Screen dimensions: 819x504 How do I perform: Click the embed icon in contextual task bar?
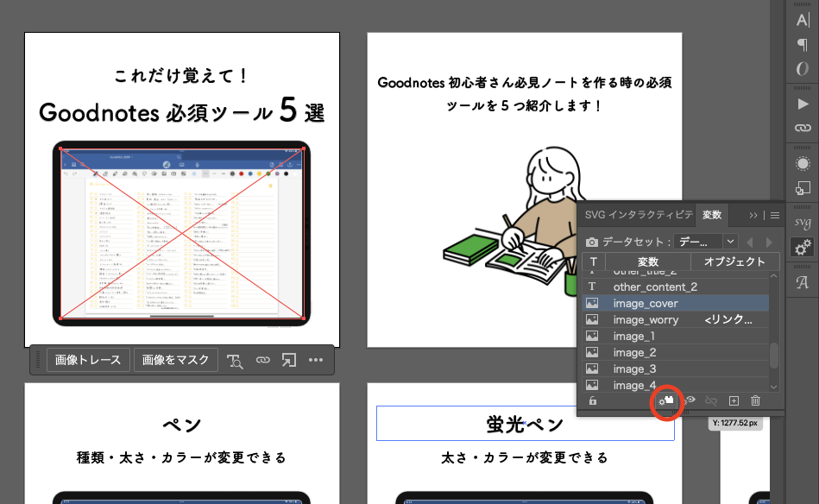[x=289, y=360]
